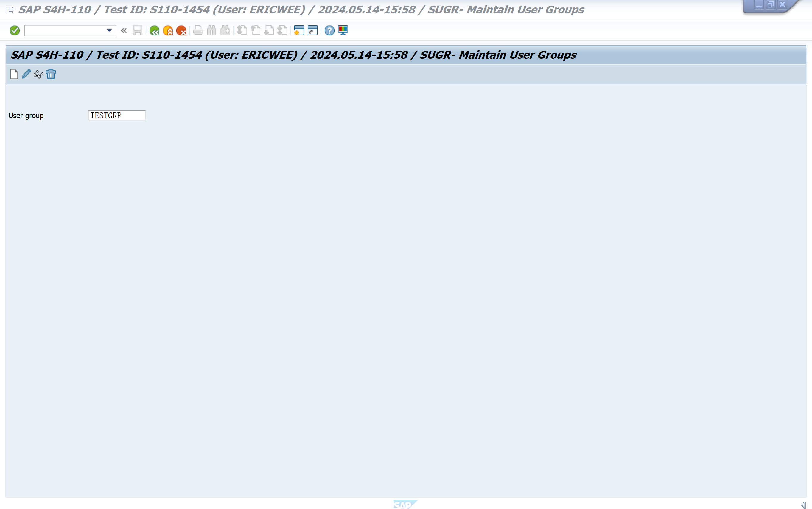Click the Generate Shortcut icon
The height and width of the screenshot is (509, 812).
click(313, 31)
